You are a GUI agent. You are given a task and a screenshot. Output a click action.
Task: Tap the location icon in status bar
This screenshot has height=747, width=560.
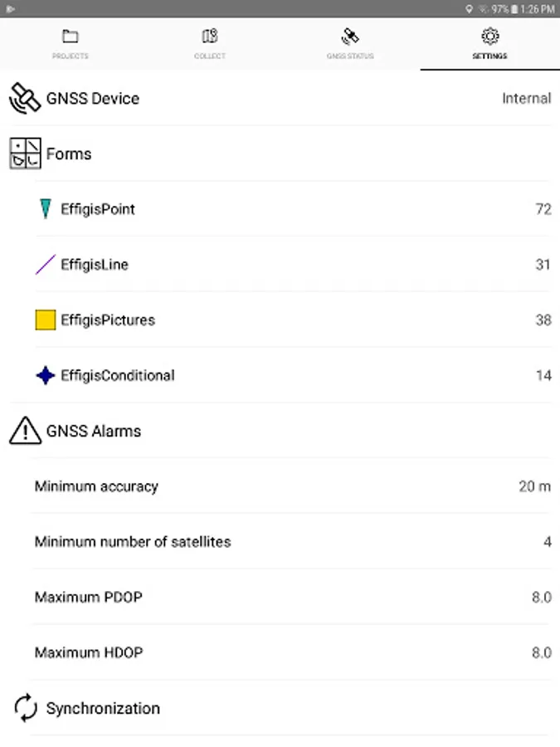tap(469, 9)
